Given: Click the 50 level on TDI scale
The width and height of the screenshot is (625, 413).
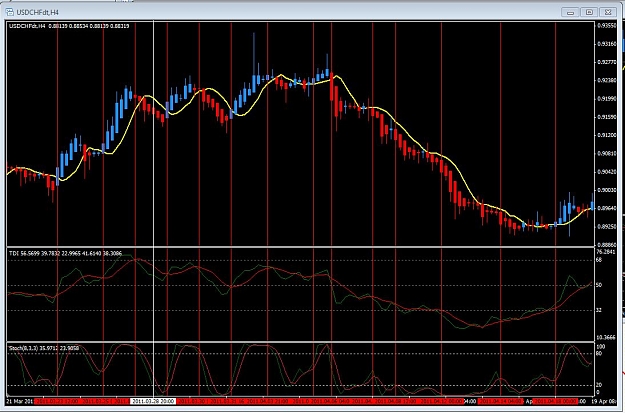Looking at the screenshot, I should pos(599,285).
